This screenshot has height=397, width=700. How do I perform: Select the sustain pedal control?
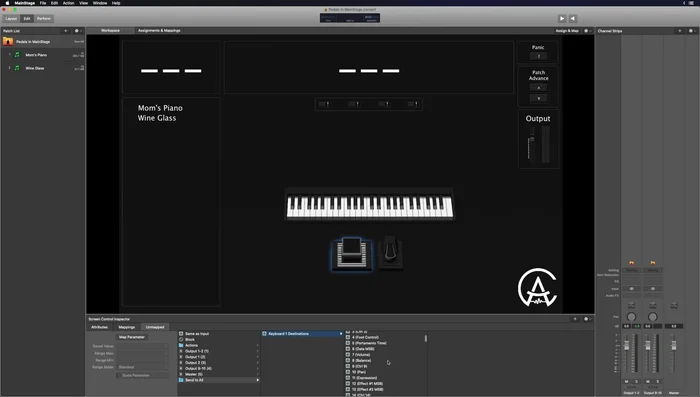(x=390, y=253)
